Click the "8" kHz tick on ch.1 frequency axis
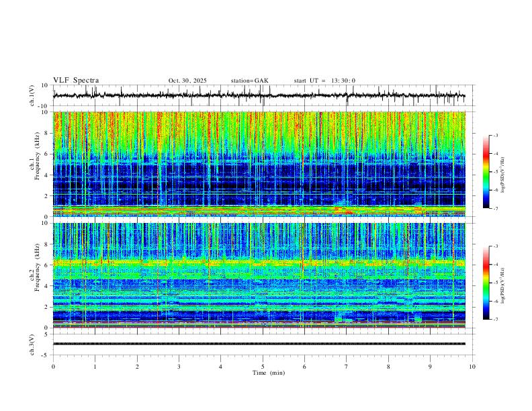532x411 pixels. pos(46,133)
